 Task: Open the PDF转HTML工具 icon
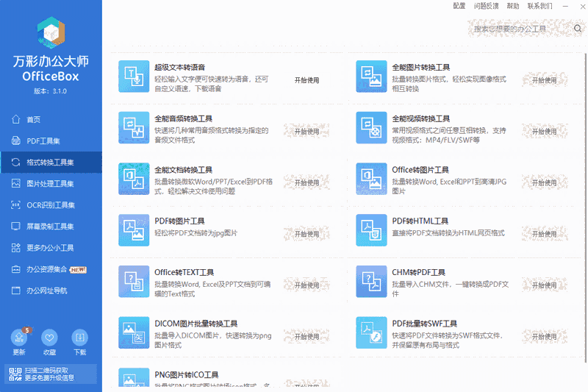pyautogui.click(x=371, y=230)
